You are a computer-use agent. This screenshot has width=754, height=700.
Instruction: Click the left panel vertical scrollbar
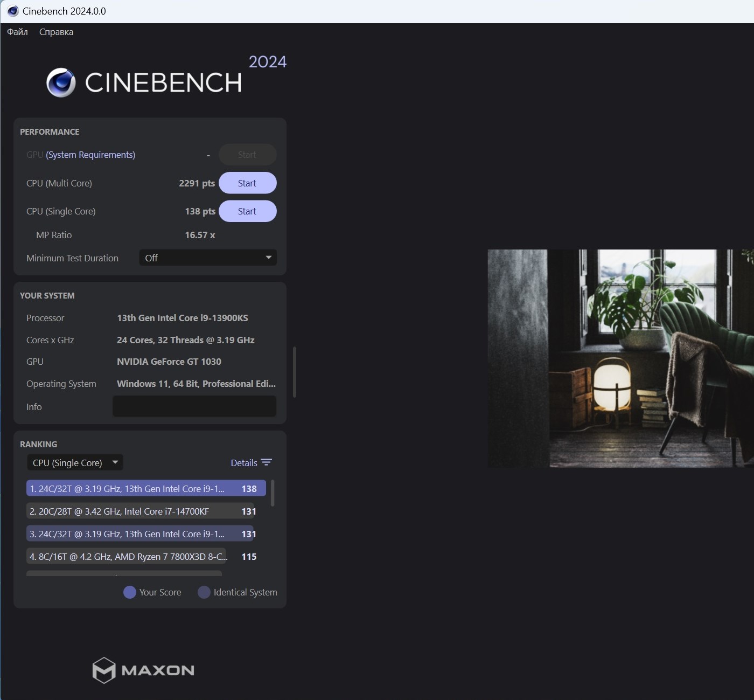point(295,372)
